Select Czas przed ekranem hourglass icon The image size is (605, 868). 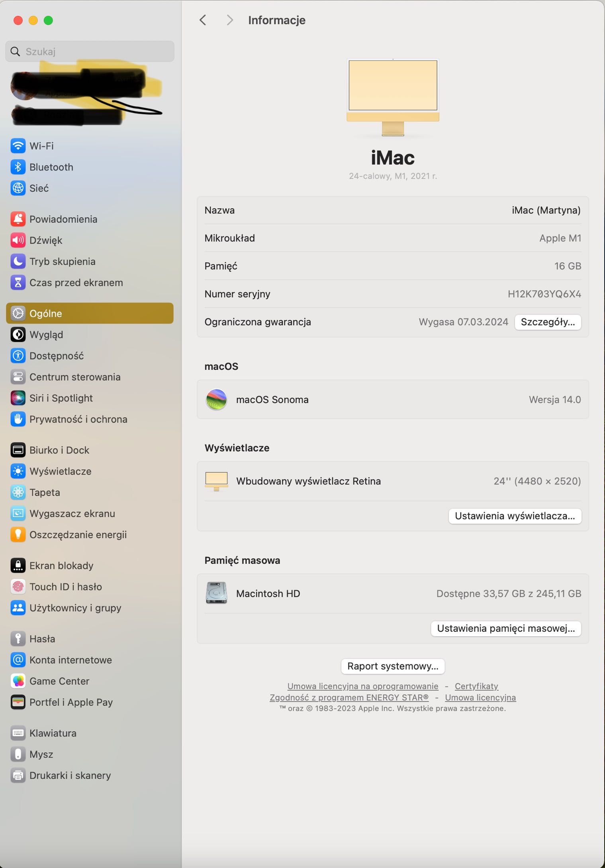click(x=18, y=283)
